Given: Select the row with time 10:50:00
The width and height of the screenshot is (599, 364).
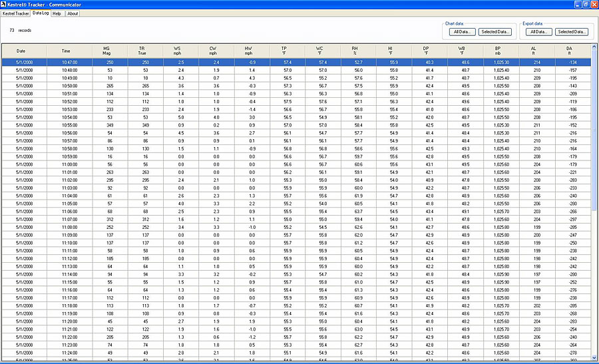Looking at the screenshot, I should [296, 86].
